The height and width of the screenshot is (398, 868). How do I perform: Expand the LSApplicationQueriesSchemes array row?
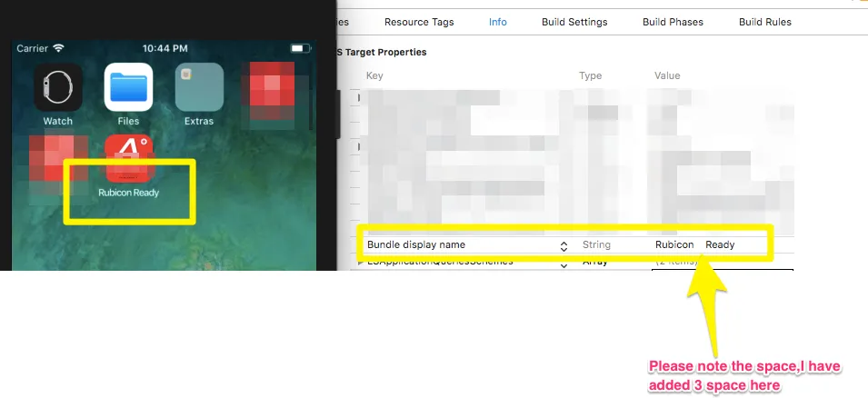point(361,263)
